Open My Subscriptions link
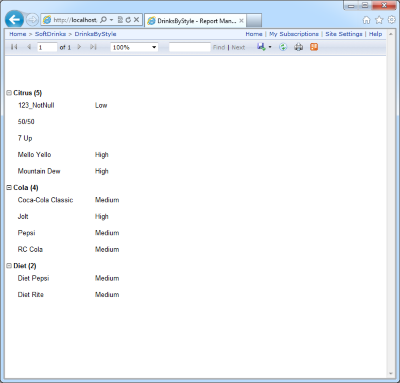 294,34
